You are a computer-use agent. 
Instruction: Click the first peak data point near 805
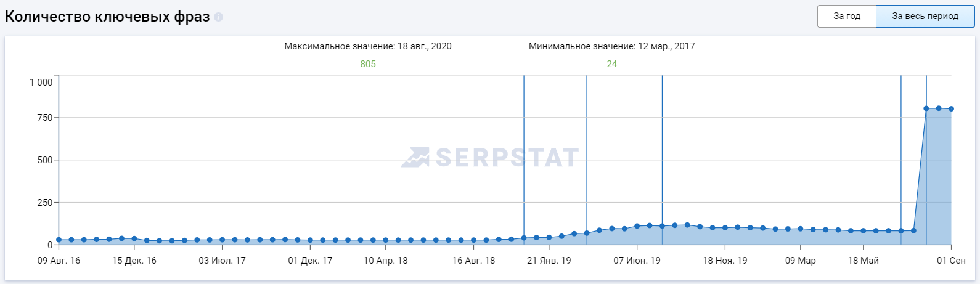click(926, 108)
